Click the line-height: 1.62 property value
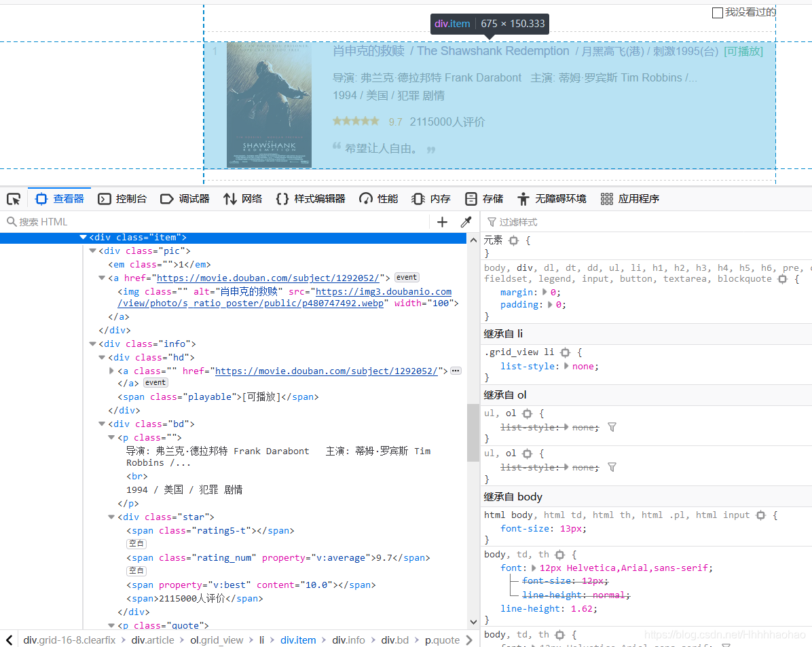The width and height of the screenshot is (812, 647). coord(583,609)
